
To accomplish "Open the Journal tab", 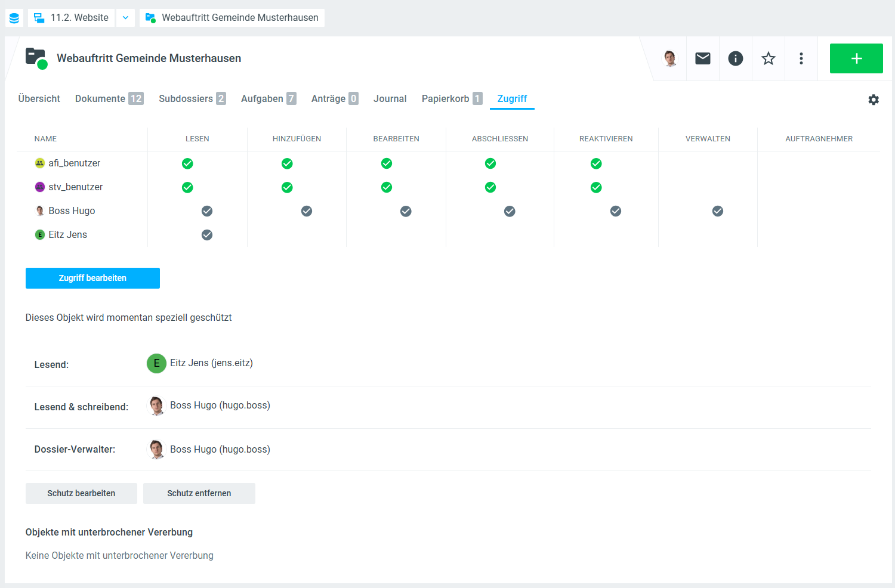I will pyautogui.click(x=390, y=99).
